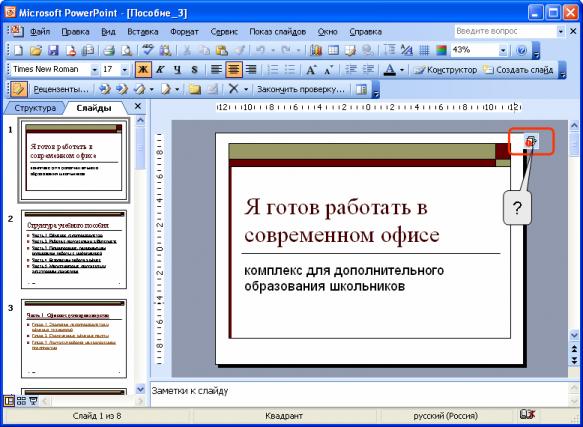The width and height of the screenshot is (583, 427).
Task: Toggle italic formatting (К)
Action: (x=160, y=70)
